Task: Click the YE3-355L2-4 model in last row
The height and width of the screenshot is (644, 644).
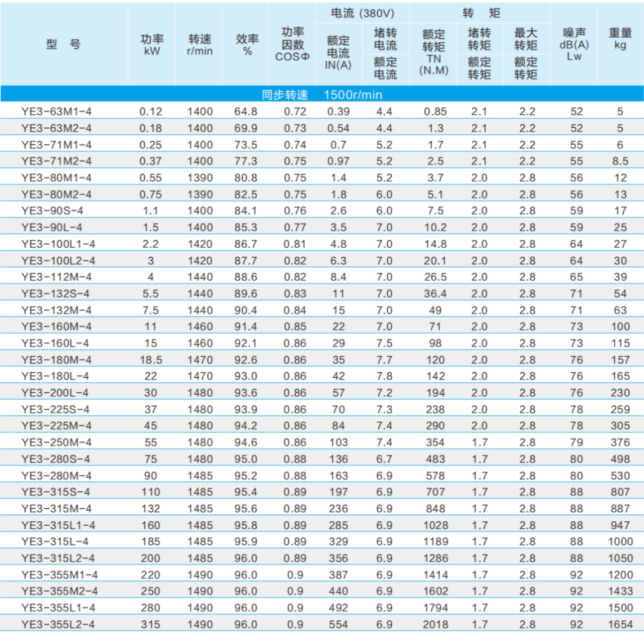Action: click(59, 624)
